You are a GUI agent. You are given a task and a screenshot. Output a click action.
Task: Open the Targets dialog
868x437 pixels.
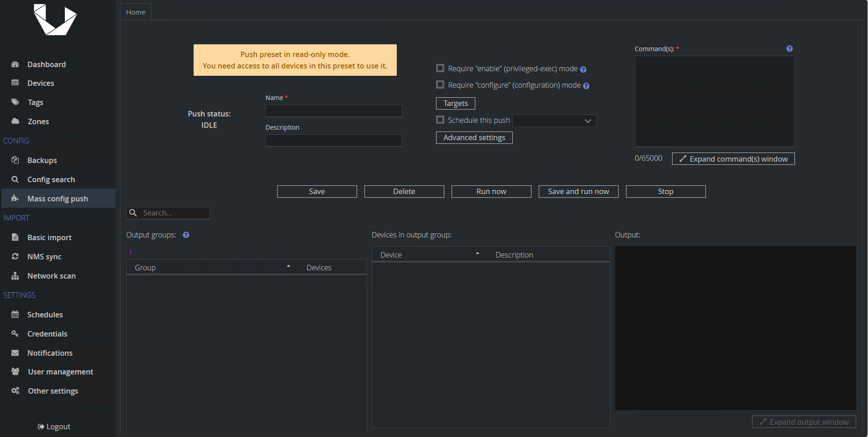coord(456,103)
